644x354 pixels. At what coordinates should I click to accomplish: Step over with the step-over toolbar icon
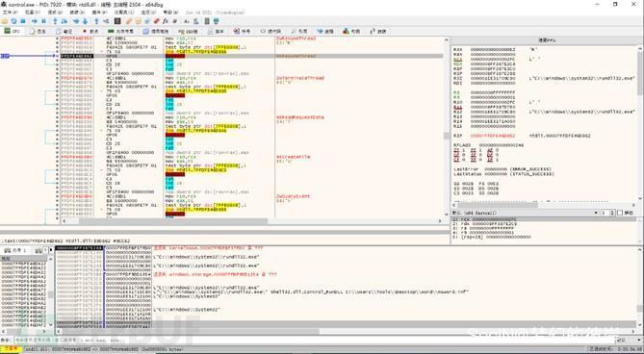click(x=64, y=21)
